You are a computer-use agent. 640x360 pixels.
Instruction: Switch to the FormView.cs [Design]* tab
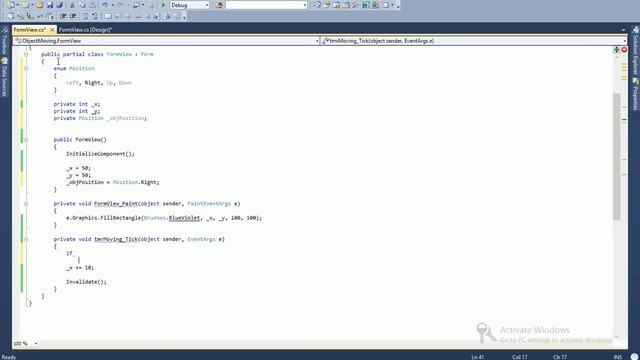85,30
